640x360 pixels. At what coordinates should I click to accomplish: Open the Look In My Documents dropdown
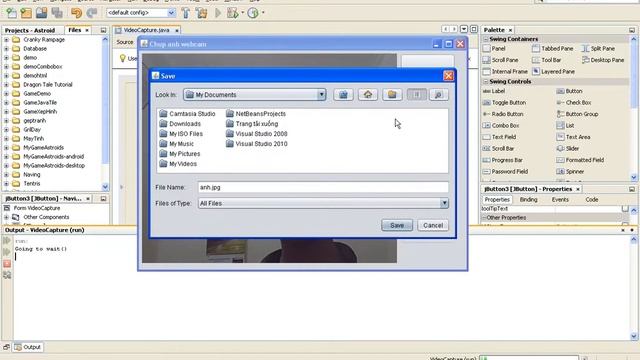[321, 95]
